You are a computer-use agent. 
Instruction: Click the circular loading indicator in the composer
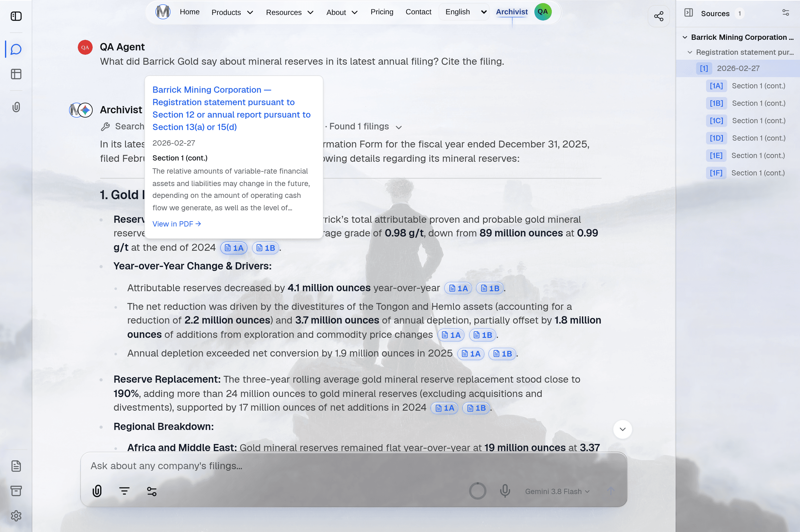(x=477, y=491)
